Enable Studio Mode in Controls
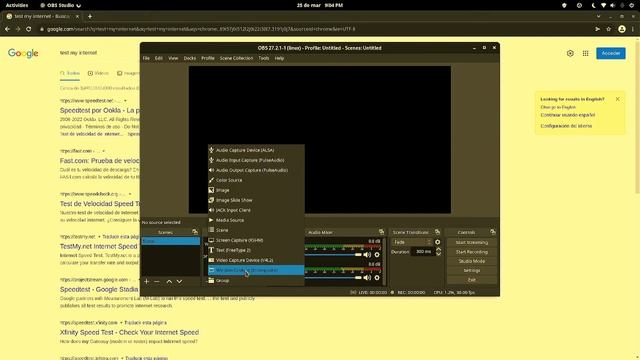This screenshot has width=640, height=360. 471,261
